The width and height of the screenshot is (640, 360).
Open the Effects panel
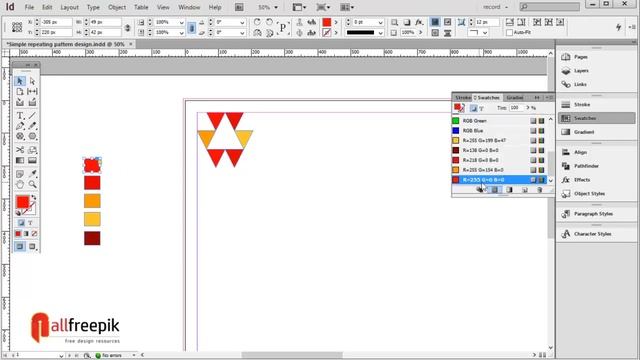coord(582,180)
